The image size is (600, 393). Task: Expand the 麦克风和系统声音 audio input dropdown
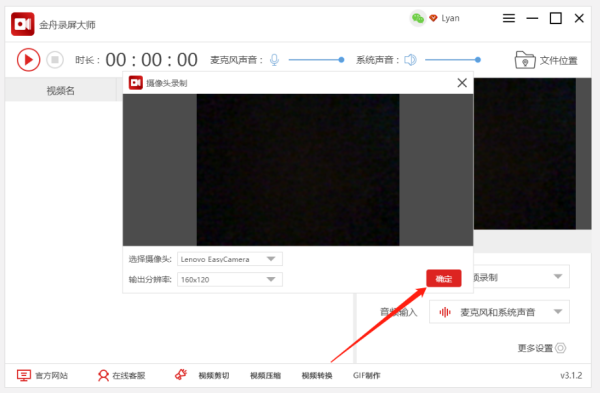(499, 312)
